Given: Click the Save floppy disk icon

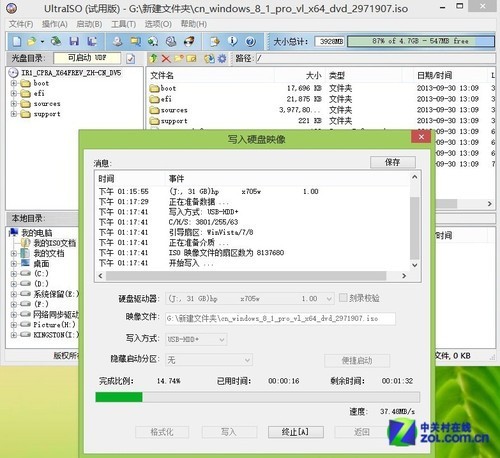Looking at the screenshot, I should click(74, 41).
